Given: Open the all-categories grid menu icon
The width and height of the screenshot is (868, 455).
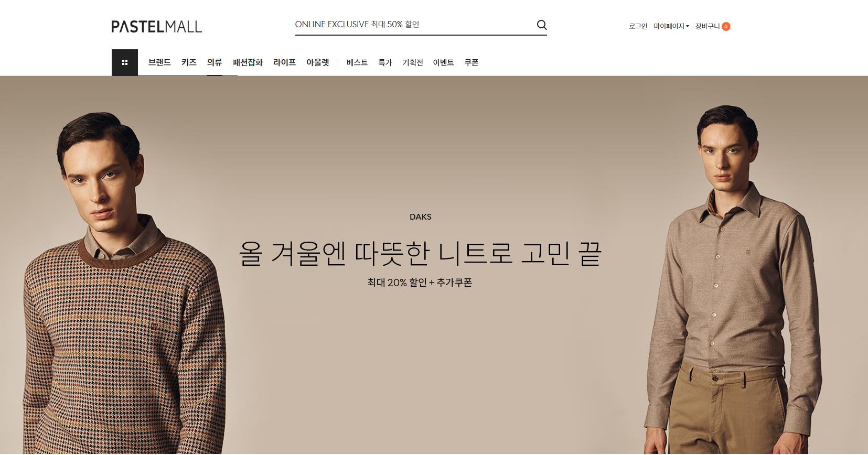Looking at the screenshot, I should [125, 62].
